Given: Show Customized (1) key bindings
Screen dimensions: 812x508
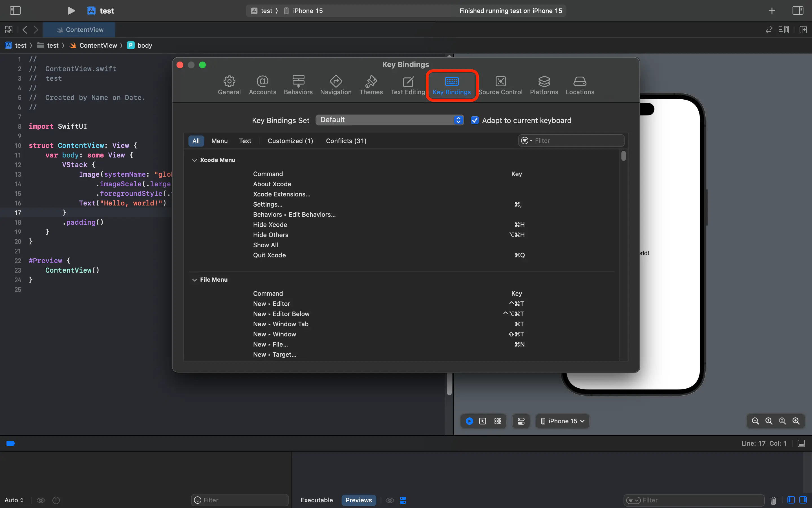Looking at the screenshot, I should click(x=290, y=141).
